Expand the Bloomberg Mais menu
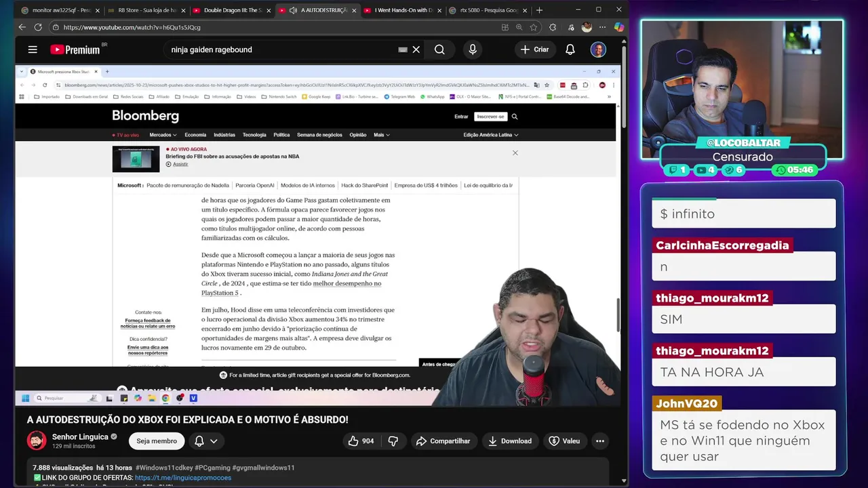Viewport: 868px width, 488px height. 382,135
